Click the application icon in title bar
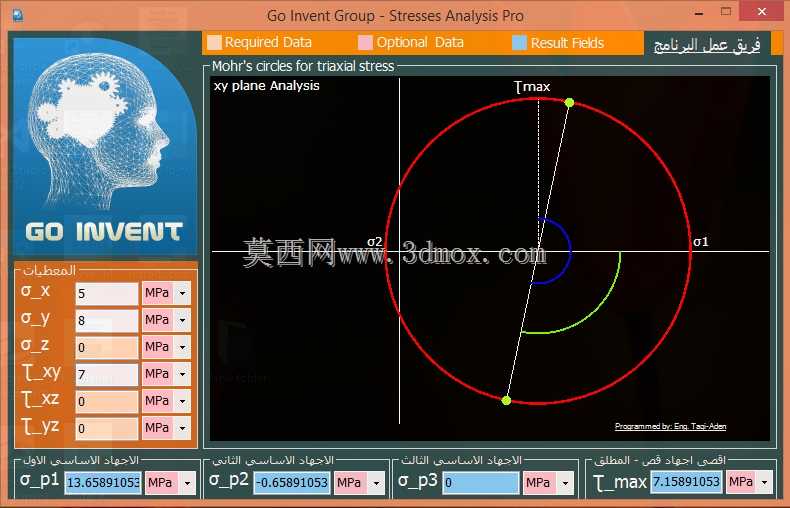This screenshot has height=508, width=790. pyautogui.click(x=18, y=15)
